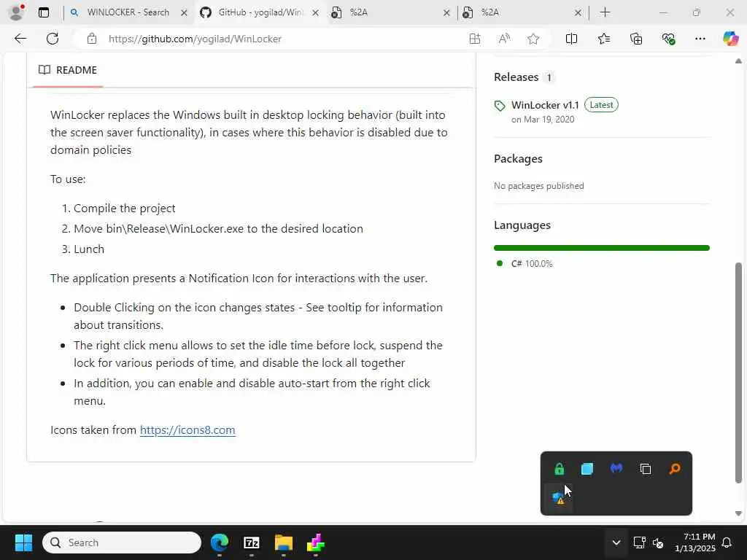The image size is (747, 560).
Task: Activate Read aloud icon
Action: tap(504, 39)
